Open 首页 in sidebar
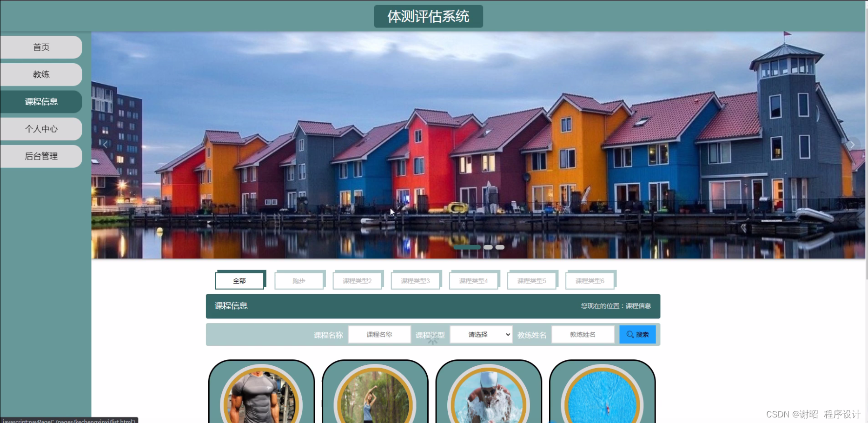This screenshot has width=868, height=423. [x=41, y=47]
